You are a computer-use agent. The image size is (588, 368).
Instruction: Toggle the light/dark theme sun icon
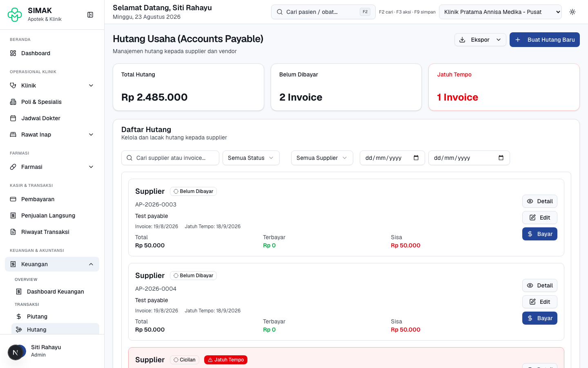(x=572, y=12)
